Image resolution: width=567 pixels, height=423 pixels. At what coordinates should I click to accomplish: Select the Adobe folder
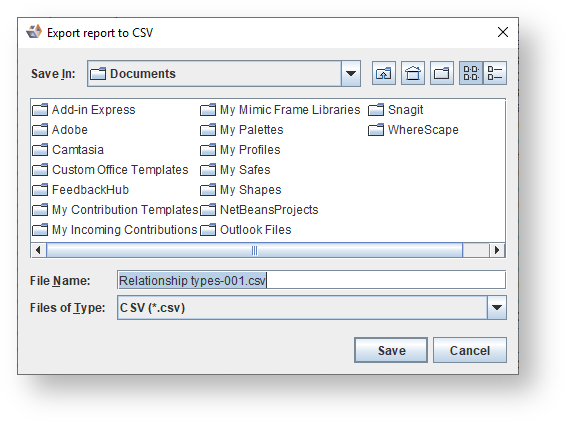(x=60, y=129)
